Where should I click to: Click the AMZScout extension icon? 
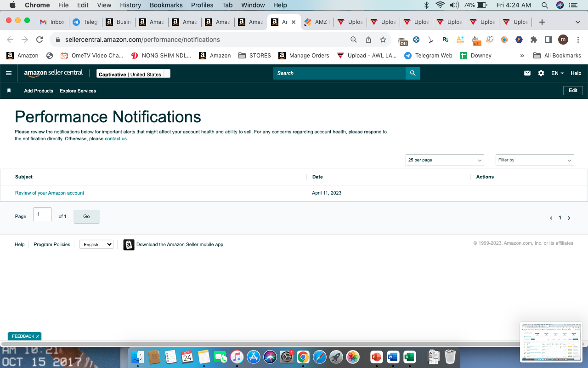(460, 40)
